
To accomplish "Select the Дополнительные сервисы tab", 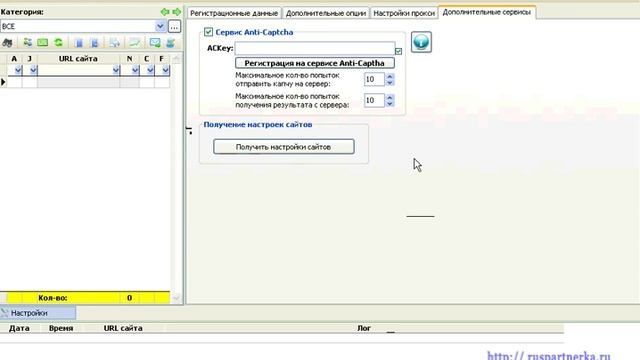I will pyautogui.click(x=487, y=12).
